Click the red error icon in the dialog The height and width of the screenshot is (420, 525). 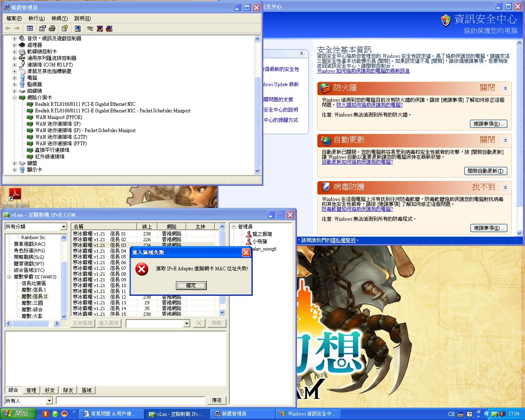tap(142, 269)
